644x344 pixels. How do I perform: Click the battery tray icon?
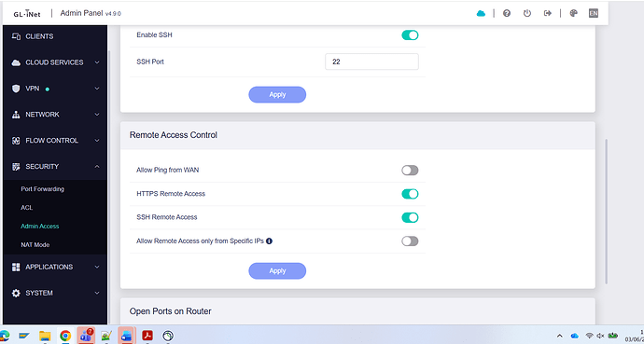coord(613,336)
